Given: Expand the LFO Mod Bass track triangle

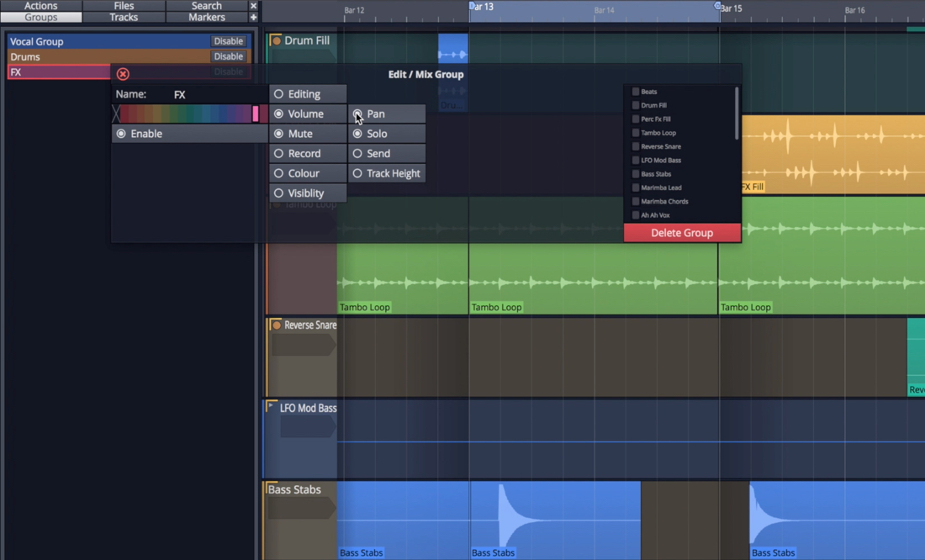Looking at the screenshot, I should (272, 407).
